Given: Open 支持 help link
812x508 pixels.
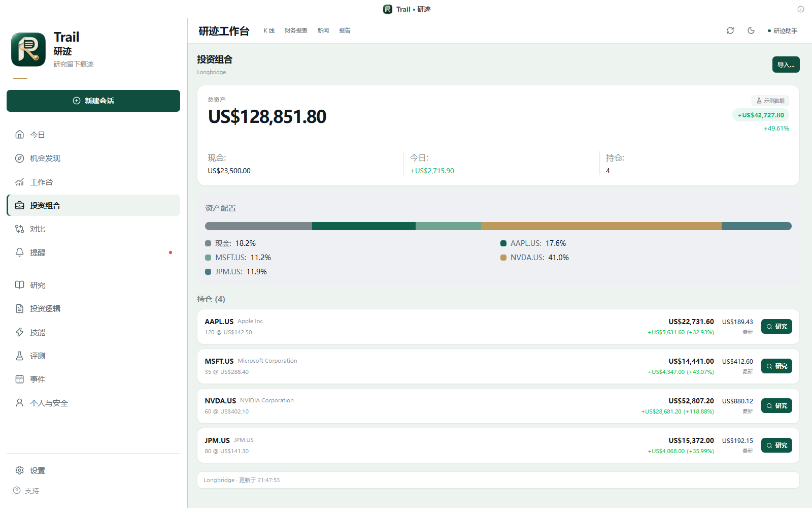Looking at the screenshot, I should [x=26, y=491].
